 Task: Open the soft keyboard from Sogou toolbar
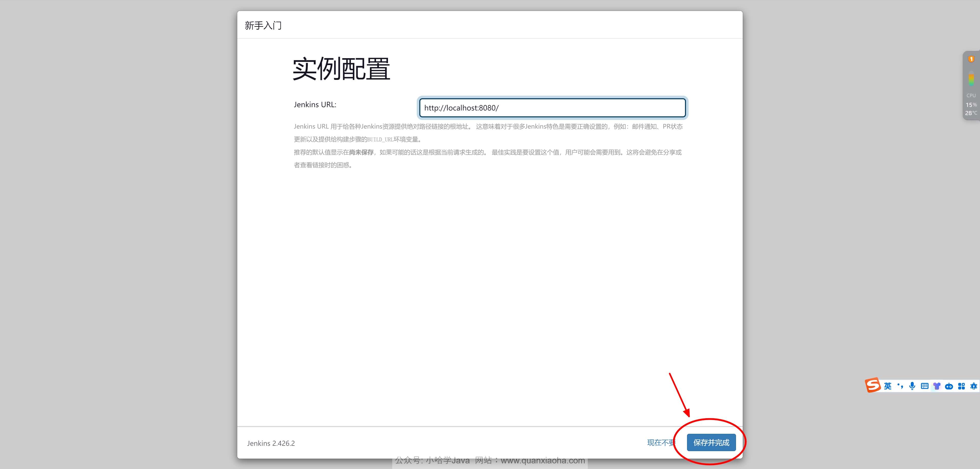[924, 386]
